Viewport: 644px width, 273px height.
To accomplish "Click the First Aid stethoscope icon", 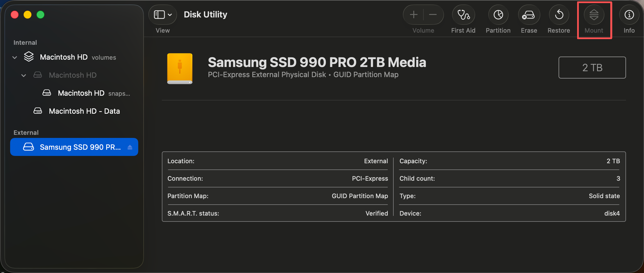I will pos(463,15).
